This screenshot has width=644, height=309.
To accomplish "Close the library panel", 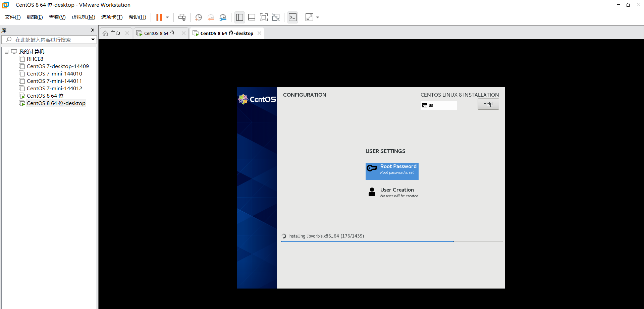I will pos(93,30).
